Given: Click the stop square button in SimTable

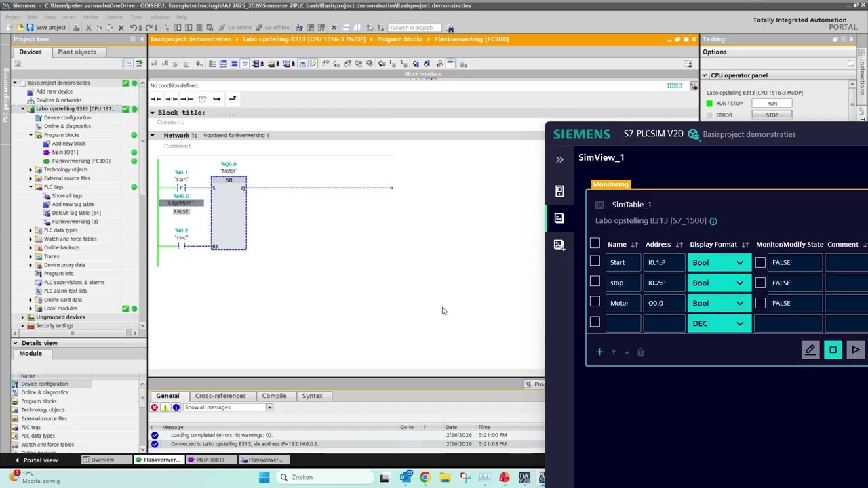Looking at the screenshot, I should tap(833, 350).
